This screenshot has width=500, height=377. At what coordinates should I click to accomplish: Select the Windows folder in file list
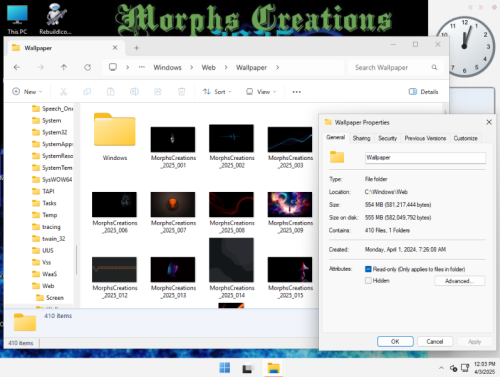(x=115, y=137)
